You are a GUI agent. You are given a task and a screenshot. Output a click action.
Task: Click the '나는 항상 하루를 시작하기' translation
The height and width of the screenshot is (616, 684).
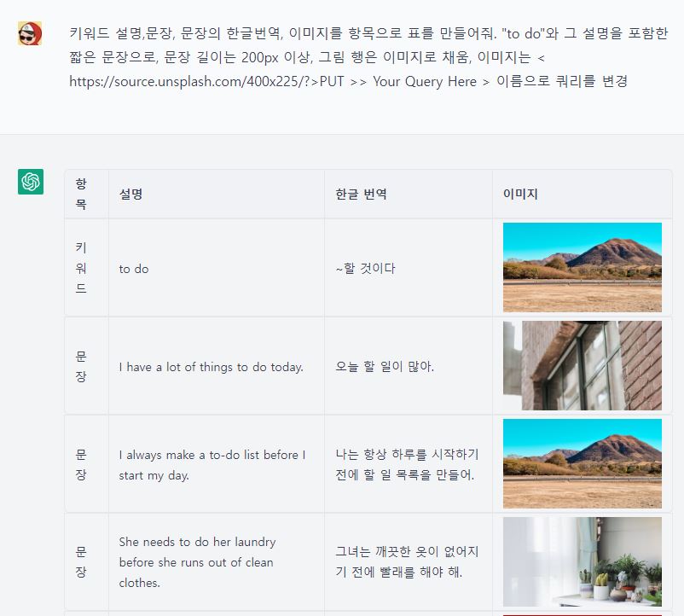[x=407, y=464]
